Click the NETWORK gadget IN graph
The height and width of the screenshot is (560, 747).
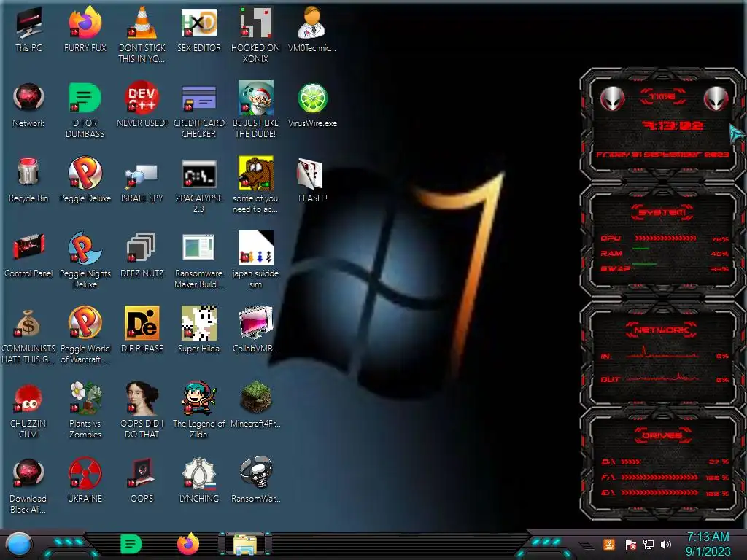(662, 353)
